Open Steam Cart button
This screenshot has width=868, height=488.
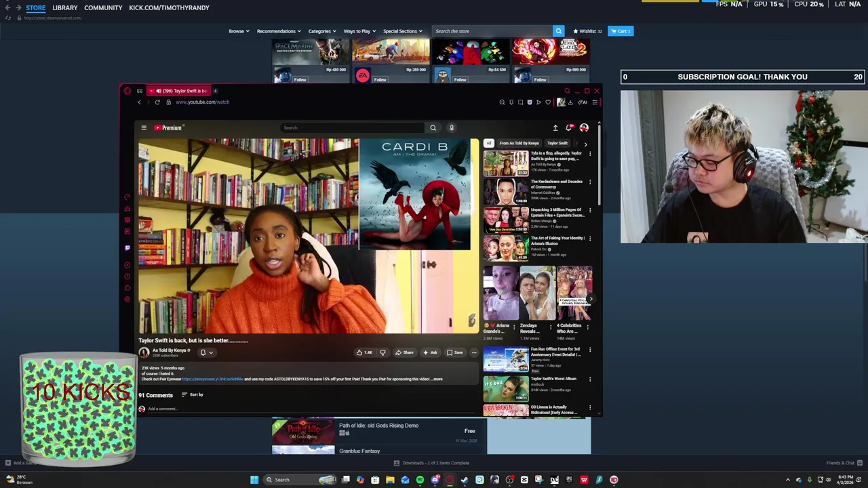point(620,31)
